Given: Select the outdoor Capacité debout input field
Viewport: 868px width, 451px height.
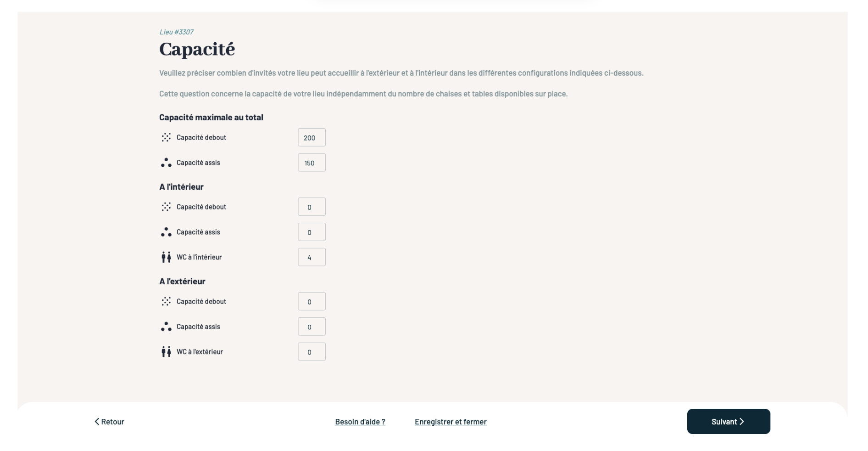Looking at the screenshot, I should 312,301.
